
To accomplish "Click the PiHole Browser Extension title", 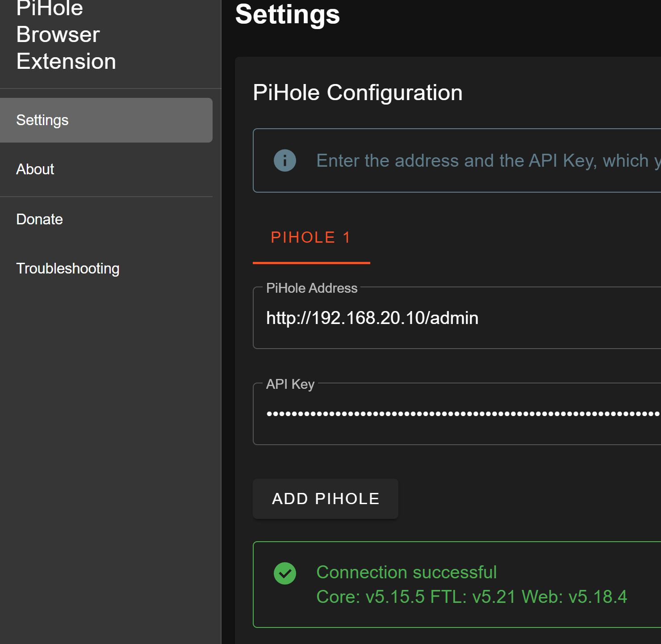I will 66,35.
